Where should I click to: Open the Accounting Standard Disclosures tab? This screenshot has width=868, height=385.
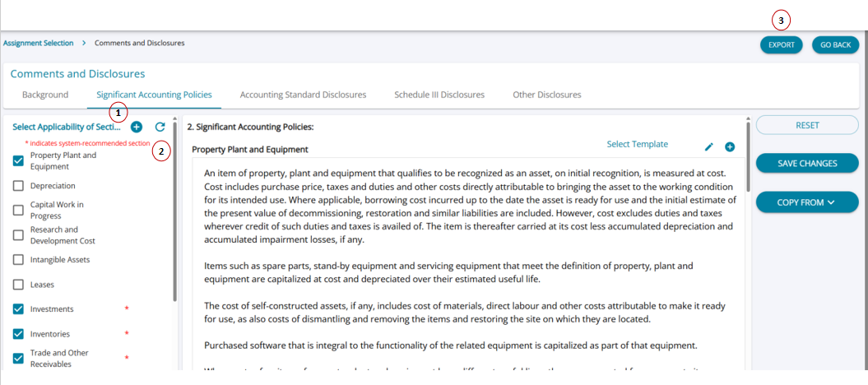303,95
